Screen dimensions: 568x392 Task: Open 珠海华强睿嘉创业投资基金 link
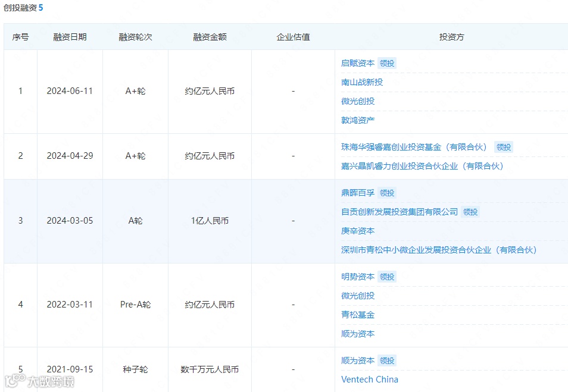[x=416, y=147]
